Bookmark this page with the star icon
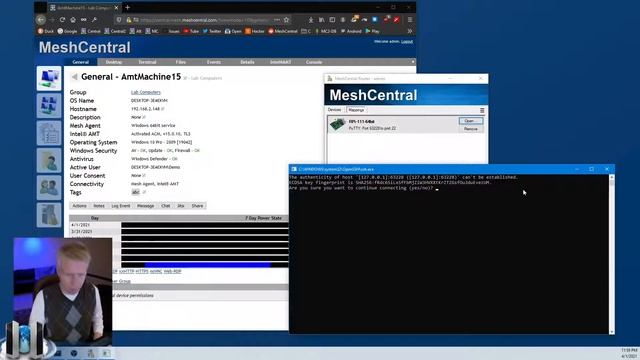Image resolution: width=640 pixels, height=360 pixels. [287, 20]
